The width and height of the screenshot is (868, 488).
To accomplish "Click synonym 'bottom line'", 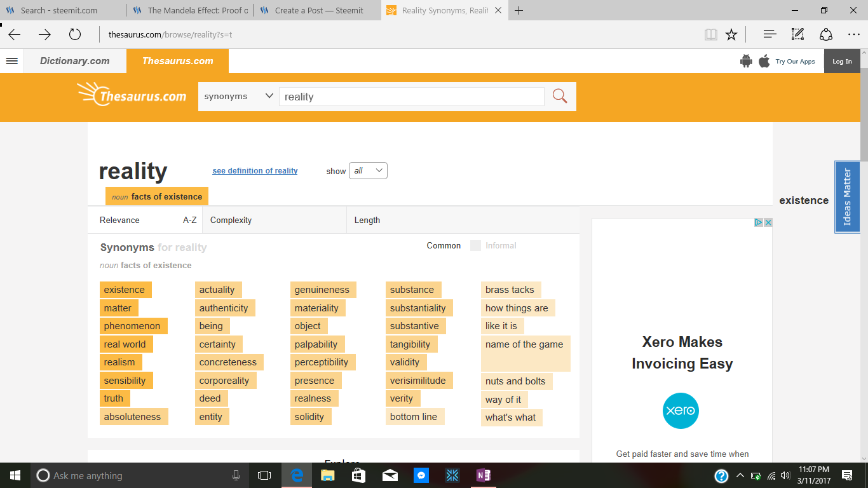I will point(414,417).
